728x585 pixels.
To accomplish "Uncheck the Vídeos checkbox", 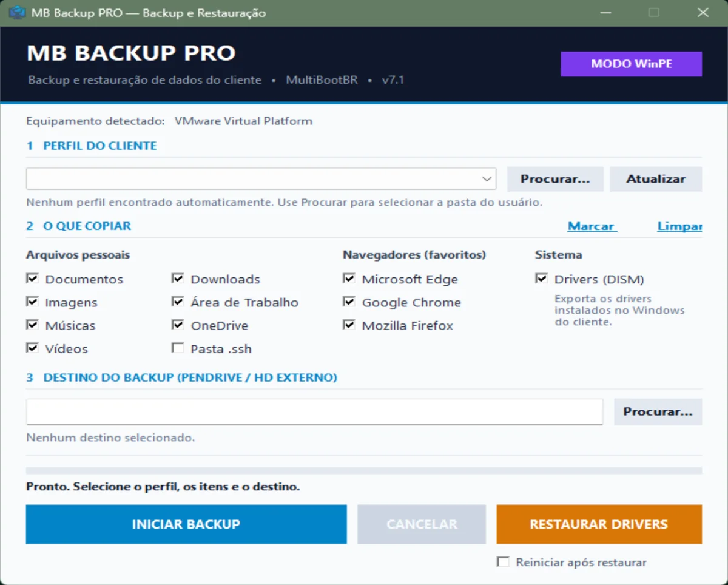I will tap(32, 348).
